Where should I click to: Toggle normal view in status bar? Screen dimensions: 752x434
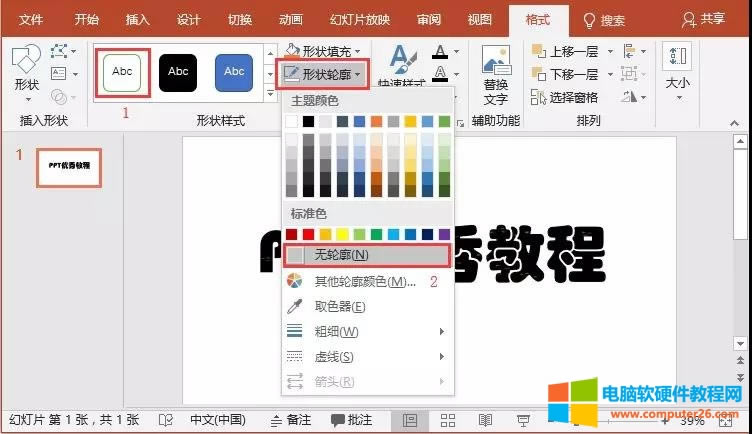pos(410,419)
